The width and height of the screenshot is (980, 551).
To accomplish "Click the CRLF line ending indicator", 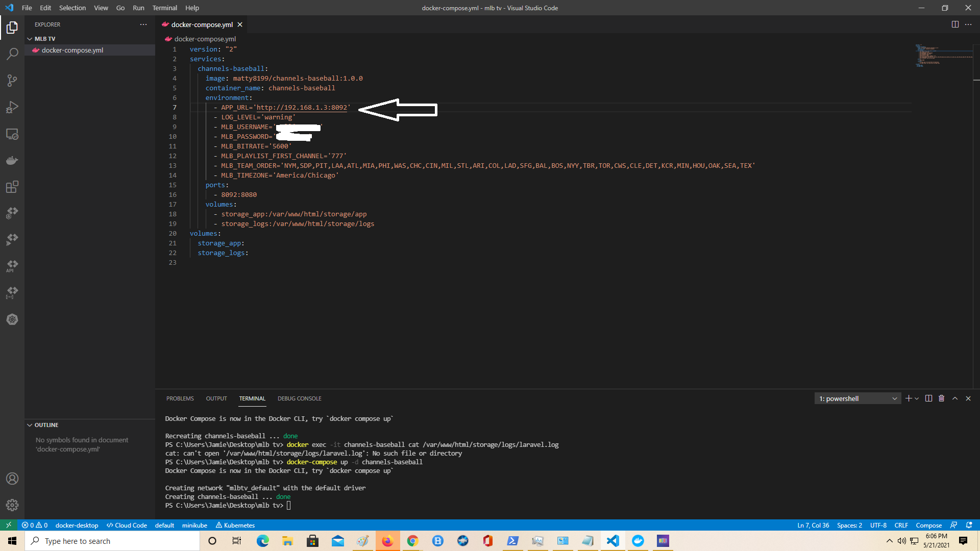I will coord(901,525).
